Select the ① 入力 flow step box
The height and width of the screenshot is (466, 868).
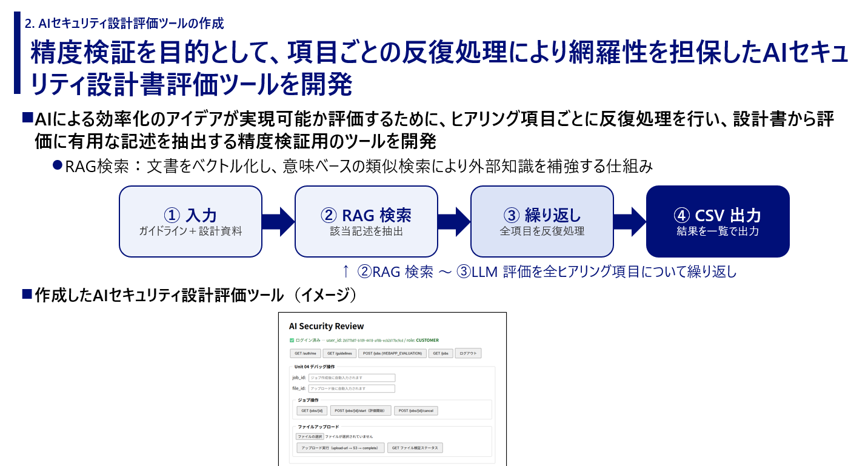pyautogui.click(x=190, y=222)
